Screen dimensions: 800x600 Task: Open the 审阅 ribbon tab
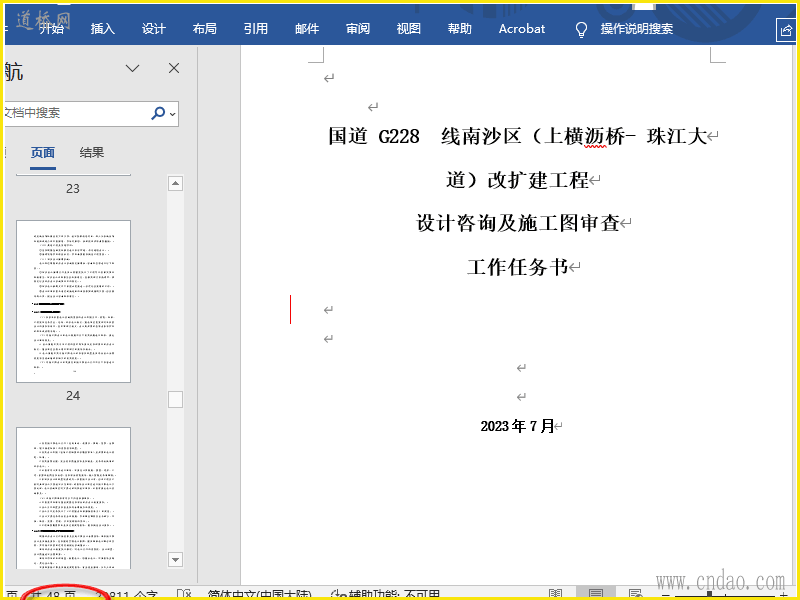(358, 29)
